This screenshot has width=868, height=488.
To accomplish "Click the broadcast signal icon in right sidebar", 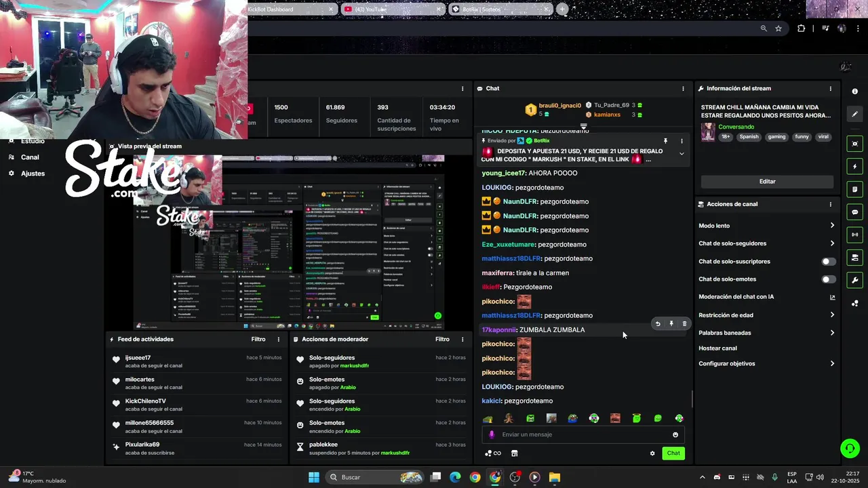I will tap(855, 235).
